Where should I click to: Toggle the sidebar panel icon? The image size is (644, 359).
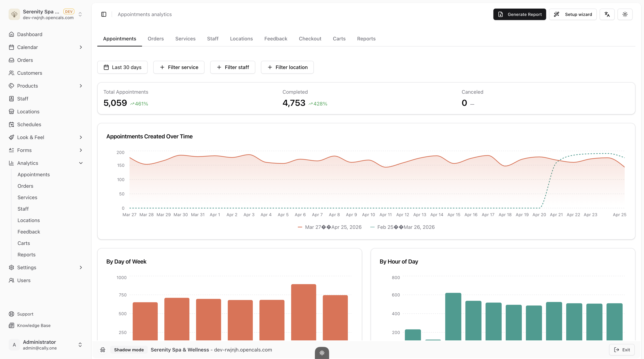click(104, 14)
